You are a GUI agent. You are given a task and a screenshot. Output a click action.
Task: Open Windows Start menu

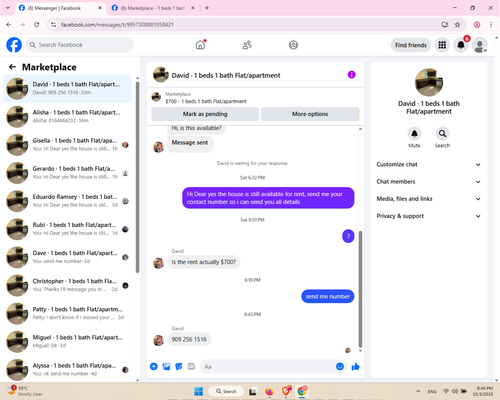[x=199, y=391]
